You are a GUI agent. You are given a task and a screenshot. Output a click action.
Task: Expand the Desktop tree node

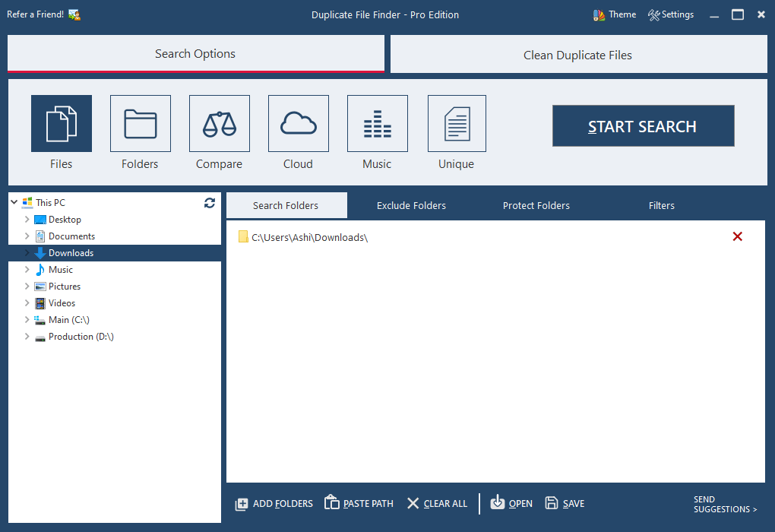point(27,220)
